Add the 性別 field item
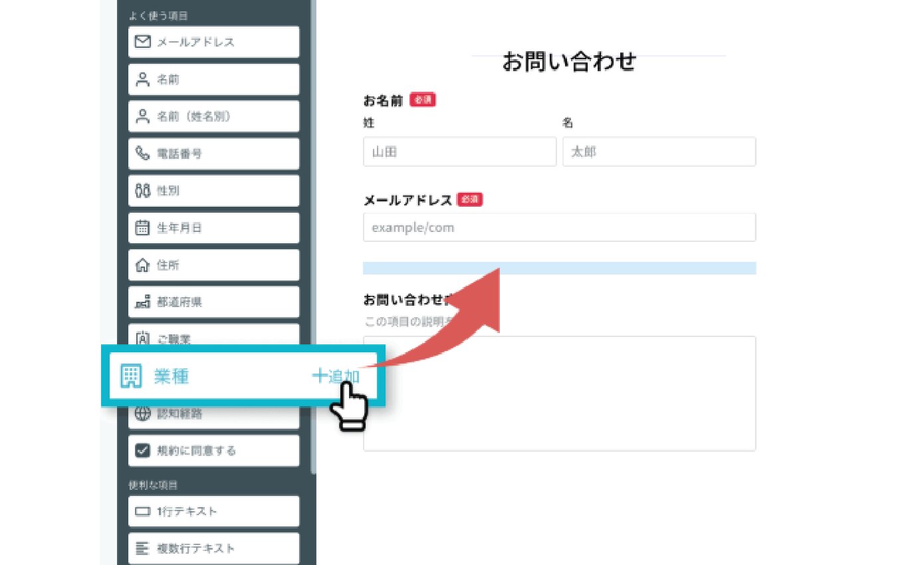The image size is (924, 565). pos(213,191)
